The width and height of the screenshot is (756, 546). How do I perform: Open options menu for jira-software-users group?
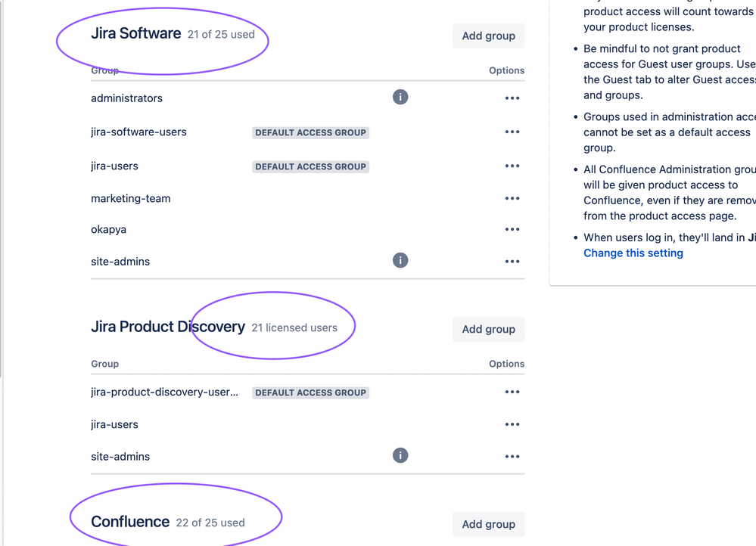[x=512, y=132]
